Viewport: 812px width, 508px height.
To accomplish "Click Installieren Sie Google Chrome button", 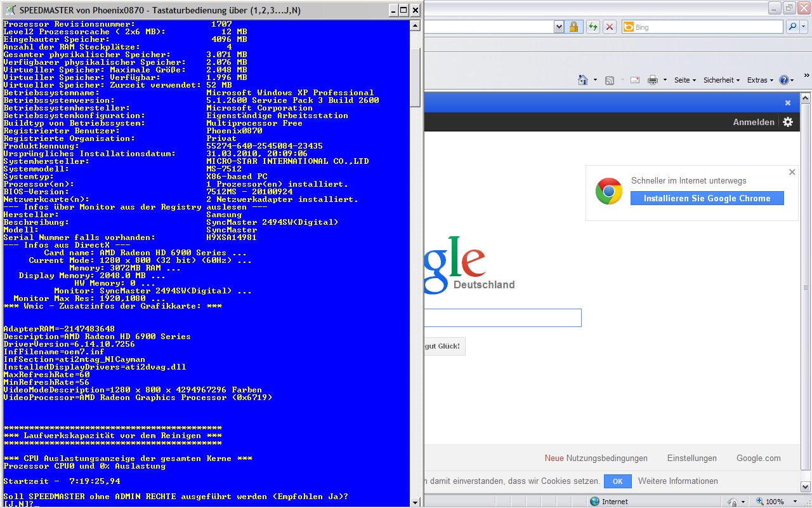I will [x=707, y=198].
